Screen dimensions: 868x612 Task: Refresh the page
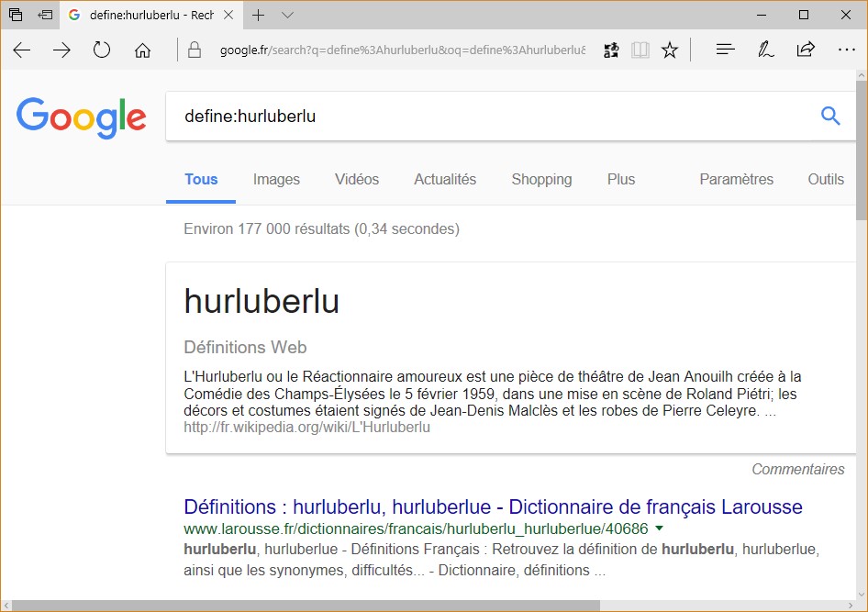[102, 50]
